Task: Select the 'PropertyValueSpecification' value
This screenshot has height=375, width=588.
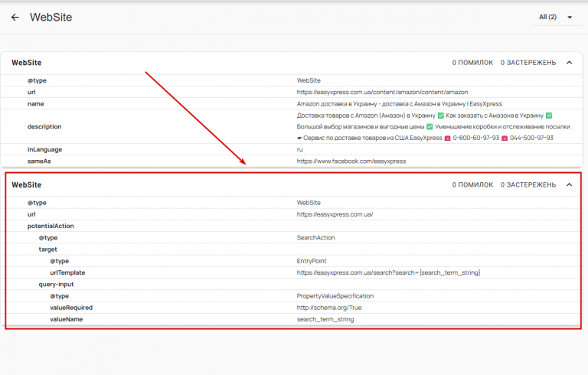Action: (x=335, y=296)
